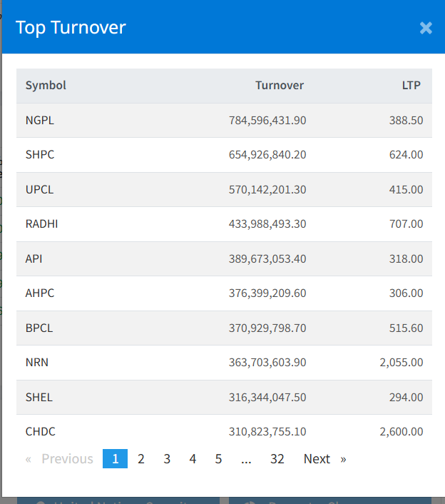Viewport: 445px width, 504px height.
Task: Go to page 3 of results
Action: (x=167, y=459)
